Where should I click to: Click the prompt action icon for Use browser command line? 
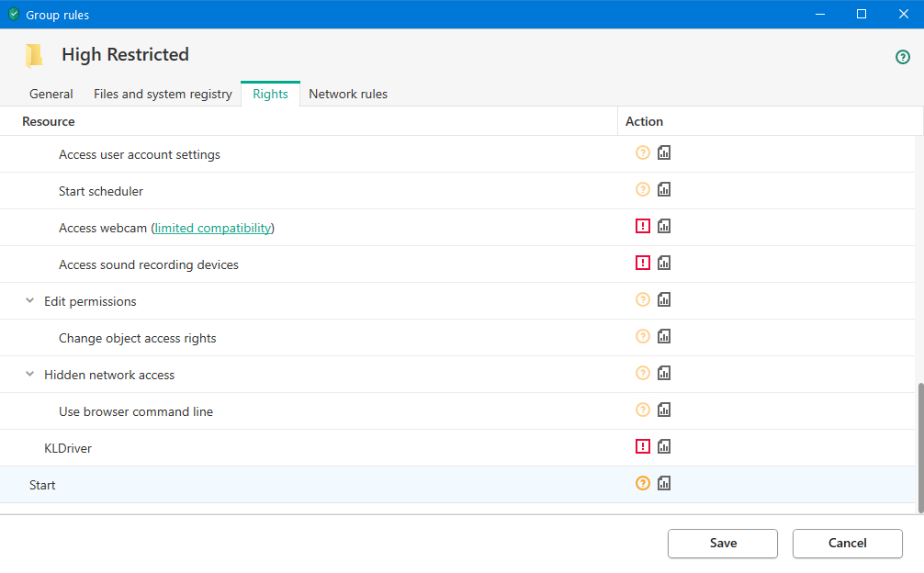point(643,410)
